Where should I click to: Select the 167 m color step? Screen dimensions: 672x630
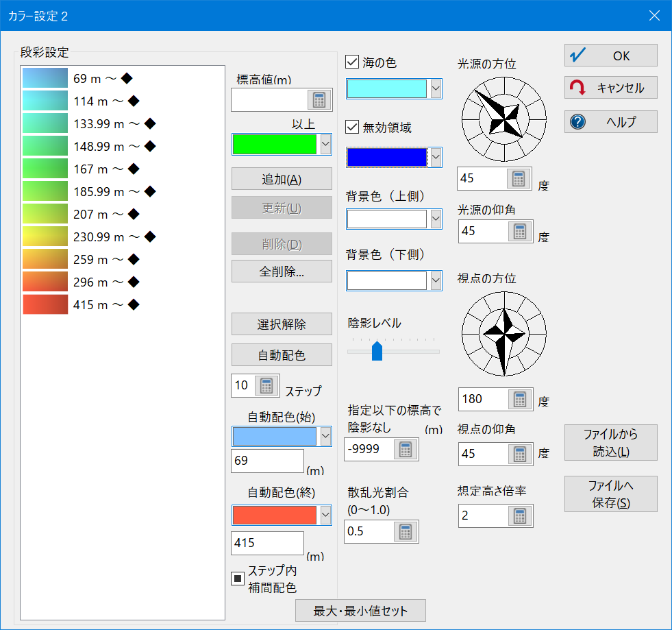point(123,169)
